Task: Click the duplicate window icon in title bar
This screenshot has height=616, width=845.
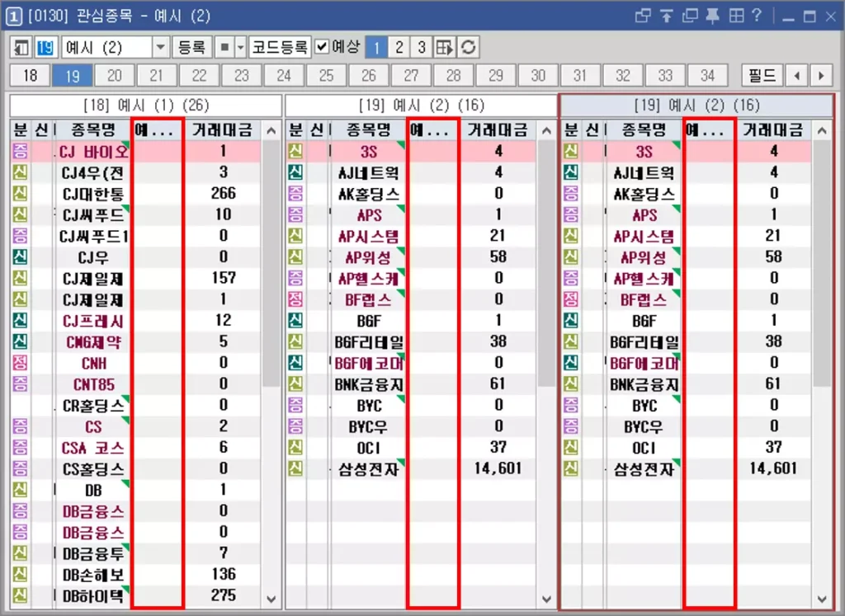Action: pos(690,16)
